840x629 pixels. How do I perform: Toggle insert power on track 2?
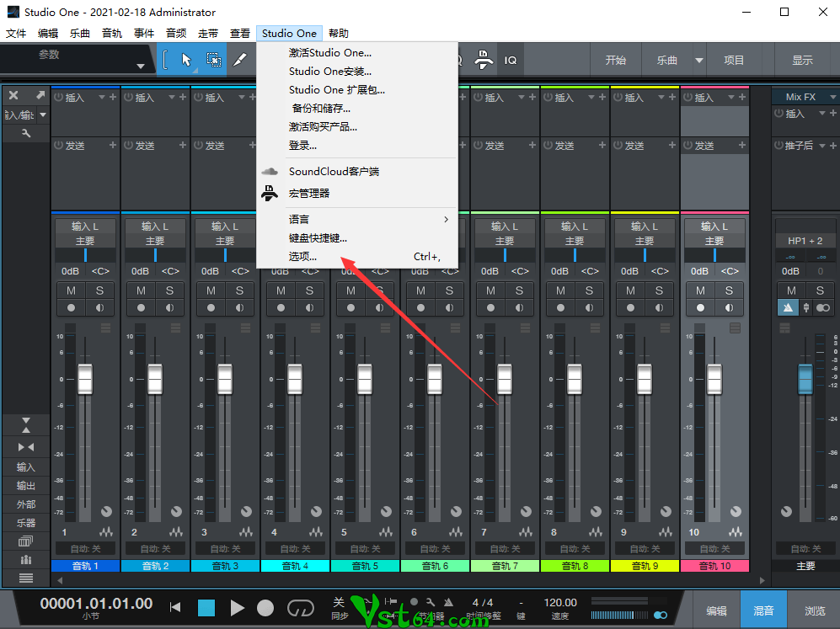coord(129,97)
